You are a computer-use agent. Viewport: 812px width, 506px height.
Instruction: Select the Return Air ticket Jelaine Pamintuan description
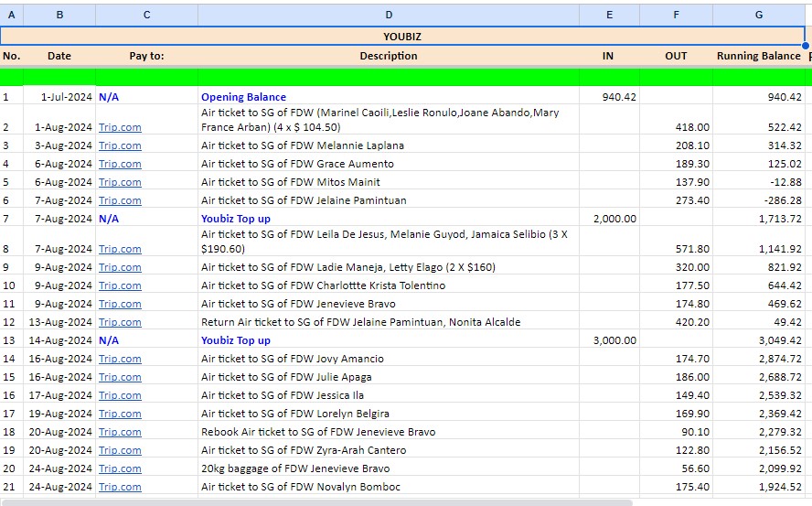(389, 322)
